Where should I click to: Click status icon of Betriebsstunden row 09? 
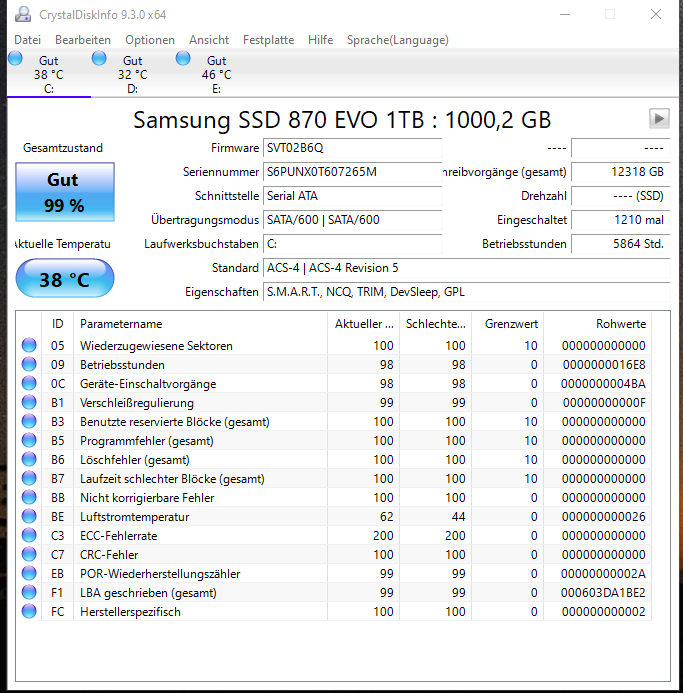29,364
